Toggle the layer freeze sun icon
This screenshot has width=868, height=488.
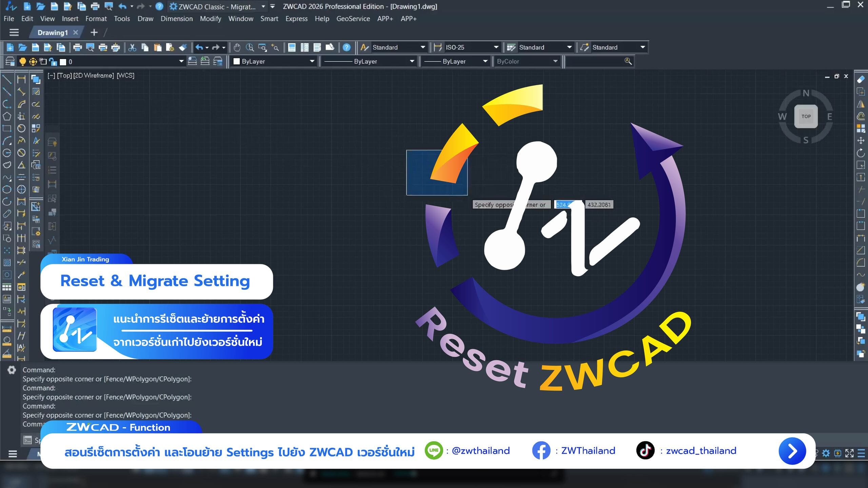click(33, 61)
